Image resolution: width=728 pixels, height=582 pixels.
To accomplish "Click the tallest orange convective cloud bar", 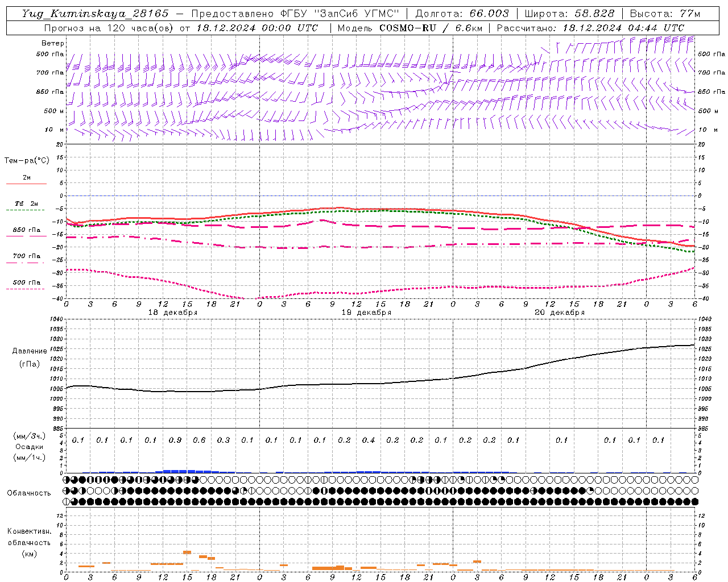I will pyautogui.click(x=187, y=552).
